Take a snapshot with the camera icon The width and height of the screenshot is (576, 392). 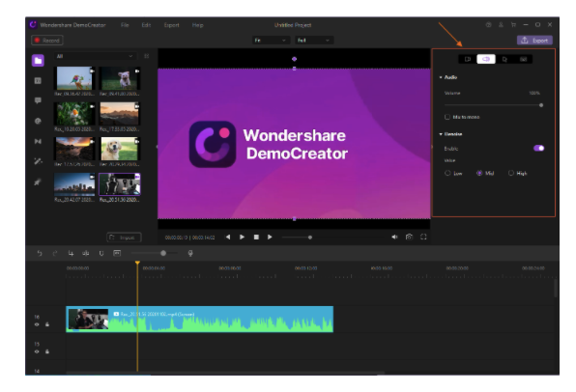tap(409, 237)
